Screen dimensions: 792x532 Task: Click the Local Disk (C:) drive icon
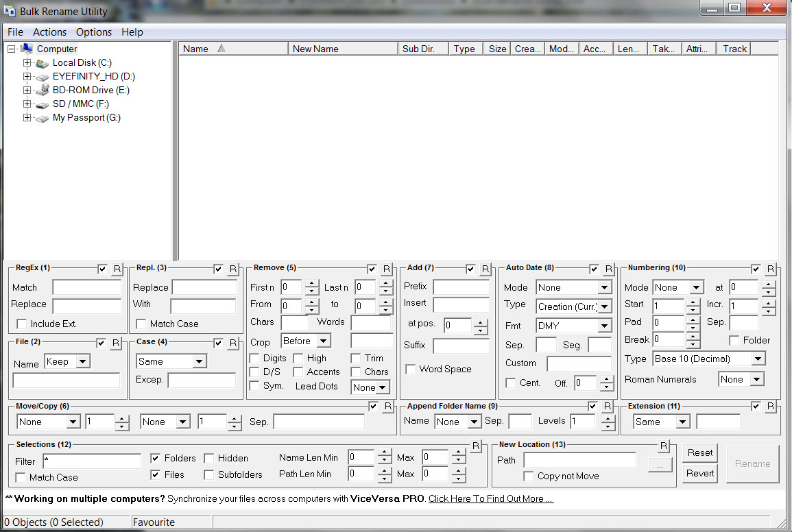(x=43, y=63)
